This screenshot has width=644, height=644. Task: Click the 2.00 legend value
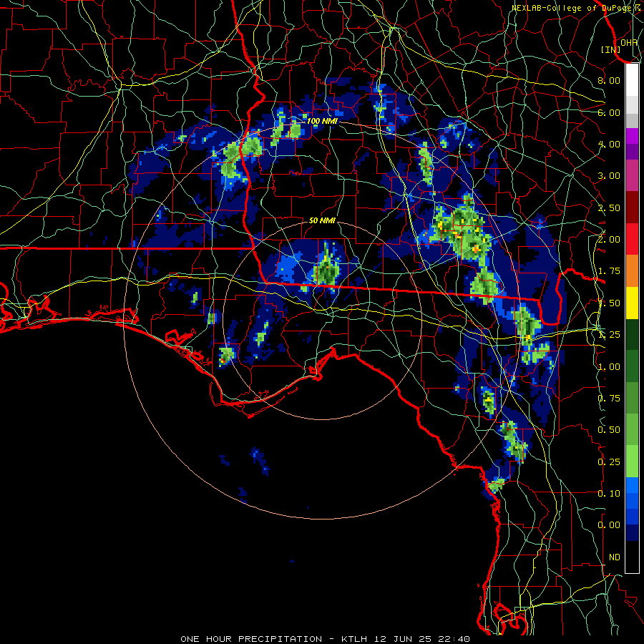tap(609, 240)
